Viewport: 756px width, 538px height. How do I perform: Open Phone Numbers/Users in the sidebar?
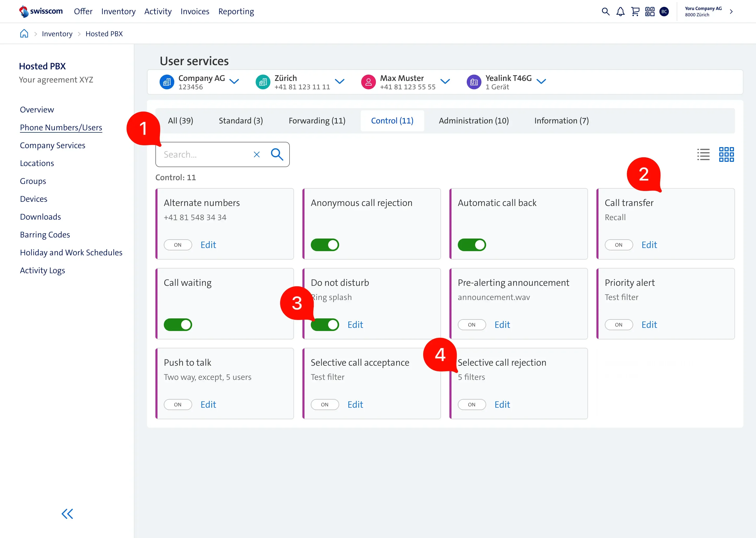tap(61, 127)
